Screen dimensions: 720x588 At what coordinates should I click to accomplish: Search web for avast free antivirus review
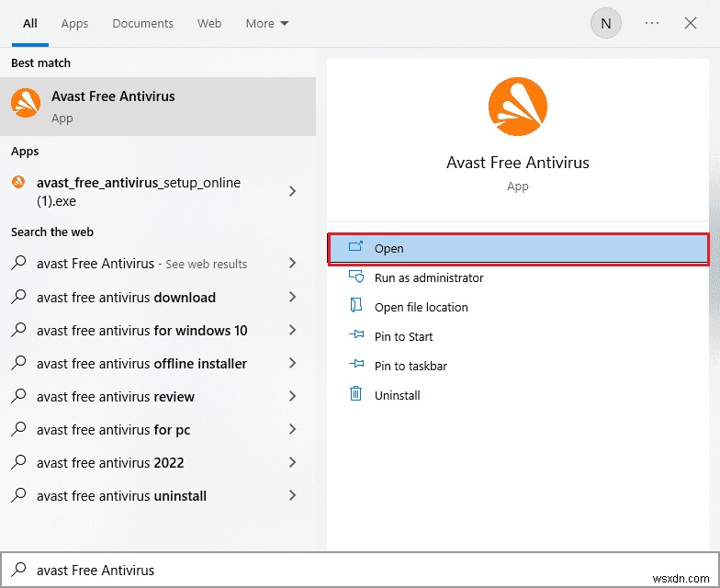116,397
